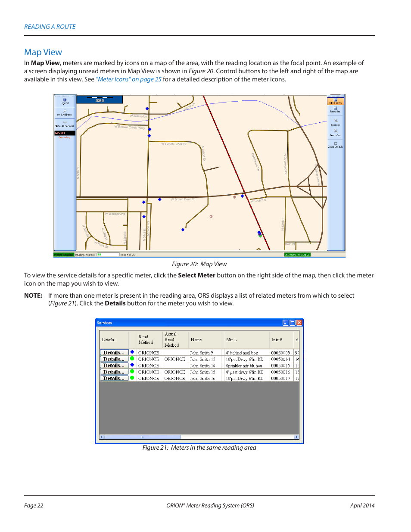
Task: Click blue diamond icon in John Smith 14 row
Action: [132, 365]
